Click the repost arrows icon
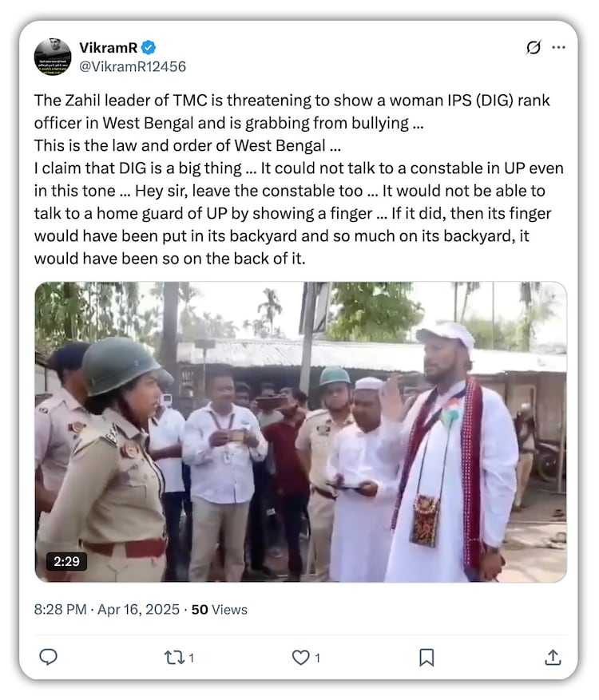The height and width of the screenshot is (700, 599). [x=173, y=657]
